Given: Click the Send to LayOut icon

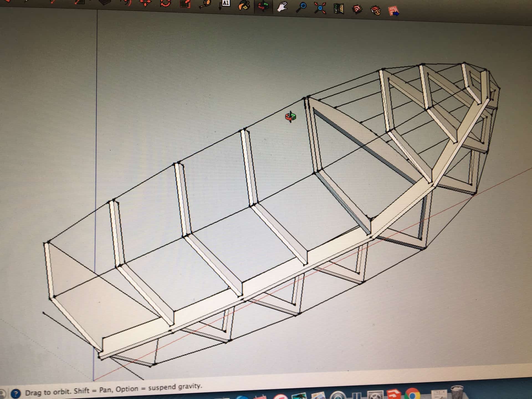Looking at the screenshot, I should 394,11.
